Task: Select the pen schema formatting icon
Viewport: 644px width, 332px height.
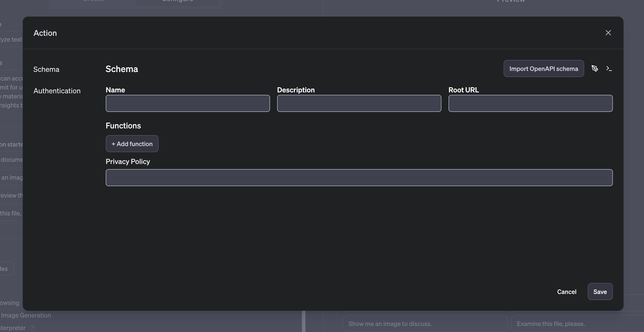Action: 595,68
